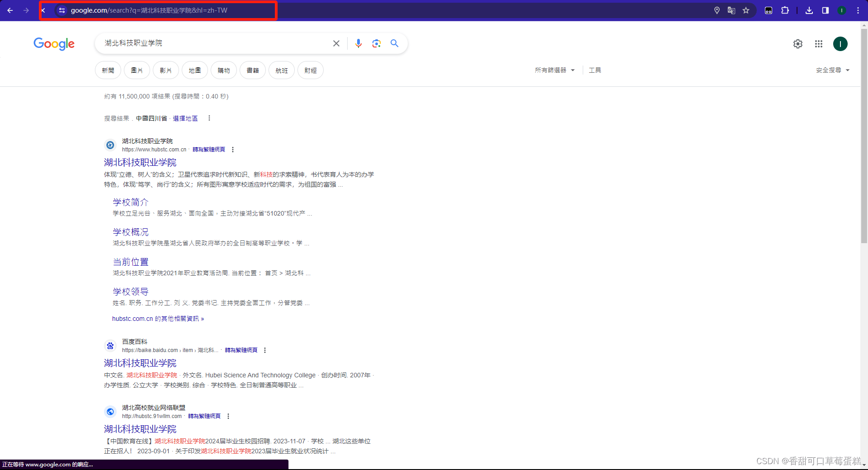
Task: Open the Google apps grid
Action: 819,44
